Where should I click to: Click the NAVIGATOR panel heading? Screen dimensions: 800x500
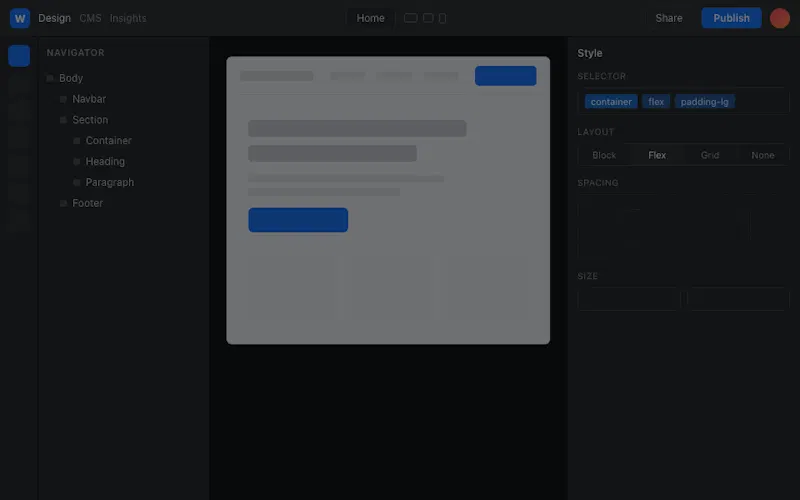[x=76, y=53]
